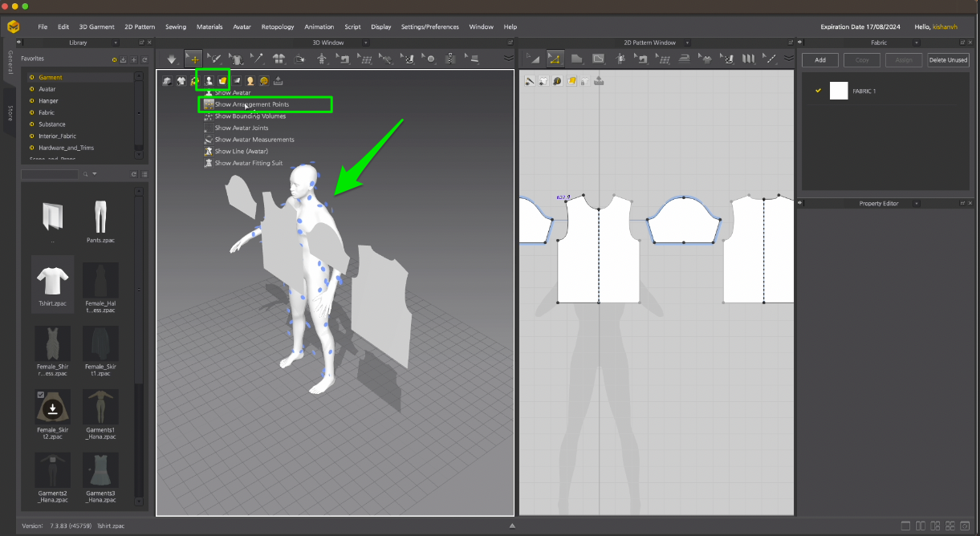Viewport: 980px width, 536px height.
Task: Add a new Favorites folder with plus icon
Action: click(134, 59)
